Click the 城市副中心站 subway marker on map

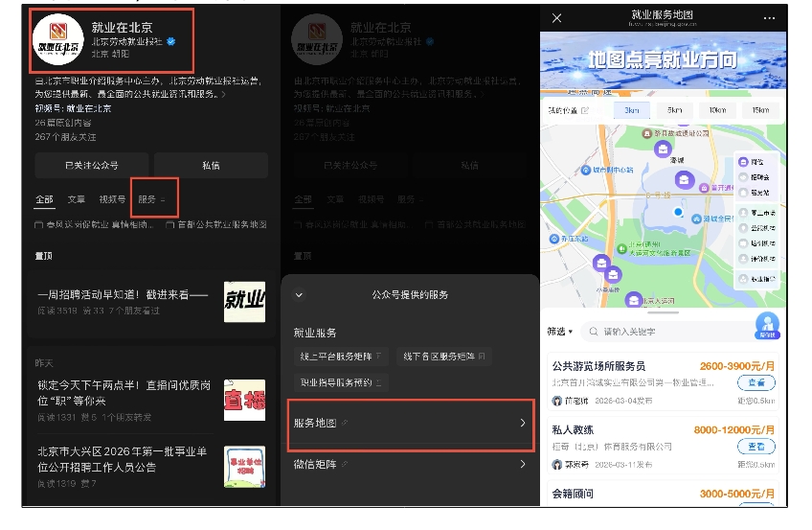(x=586, y=170)
